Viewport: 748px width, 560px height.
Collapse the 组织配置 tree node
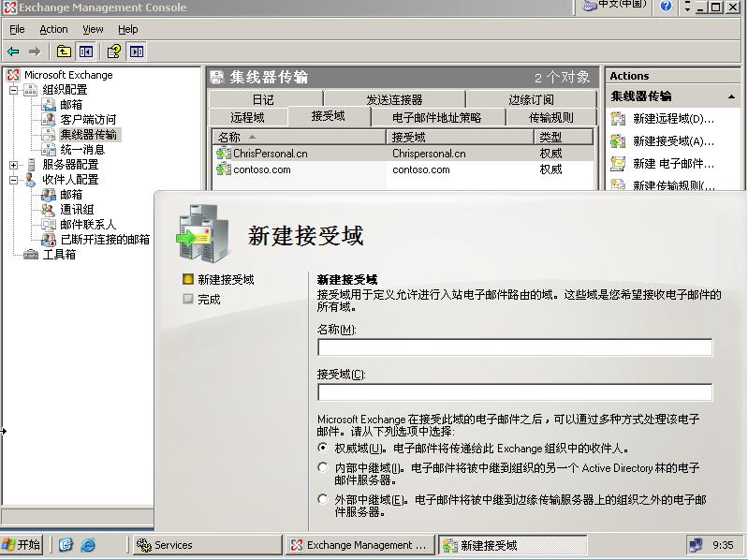click(14, 90)
